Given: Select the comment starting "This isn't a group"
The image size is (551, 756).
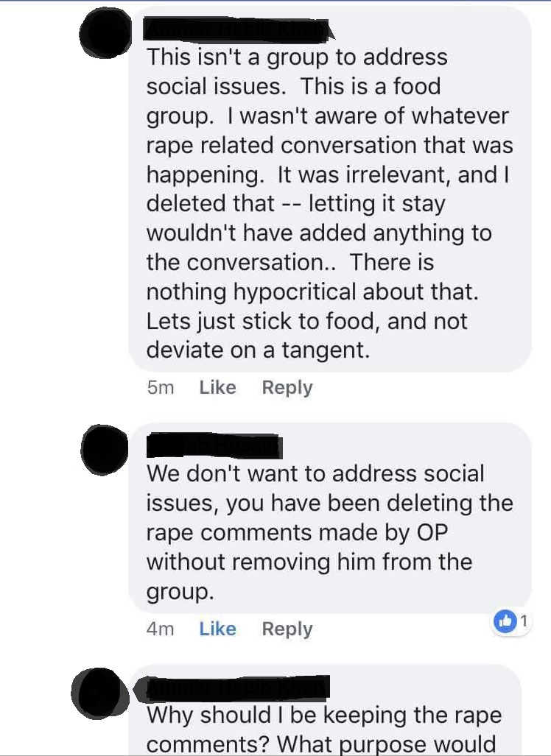Looking at the screenshot, I should point(330,189).
